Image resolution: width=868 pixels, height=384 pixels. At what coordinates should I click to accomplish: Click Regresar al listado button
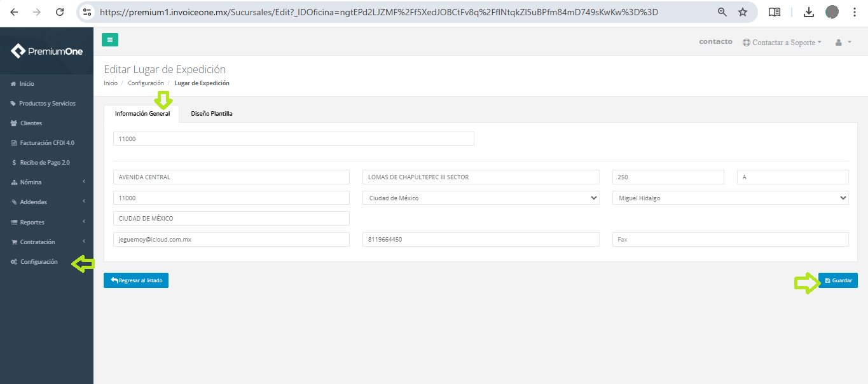coord(136,280)
